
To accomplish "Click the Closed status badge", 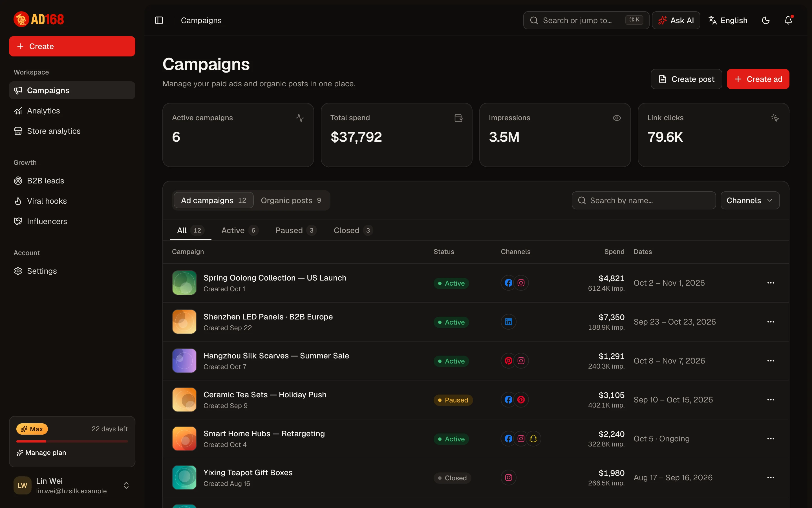I will tap(452, 478).
